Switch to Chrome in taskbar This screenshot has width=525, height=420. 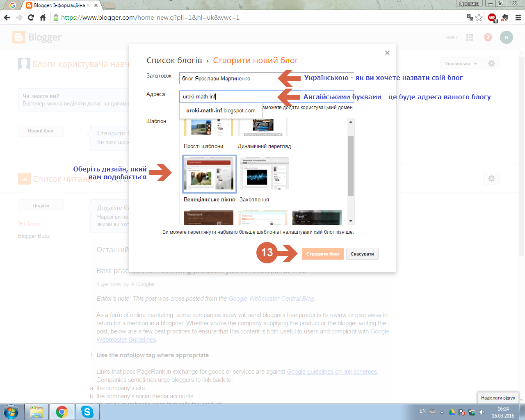pyautogui.click(x=62, y=412)
